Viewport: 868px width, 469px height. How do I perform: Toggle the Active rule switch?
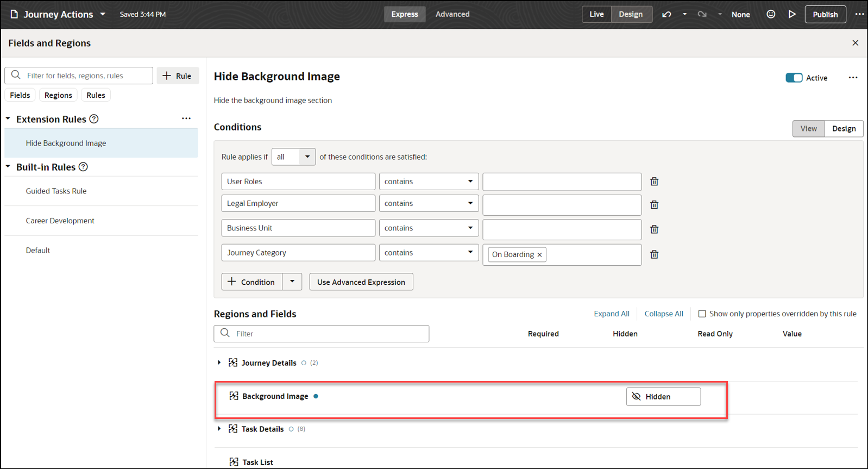point(794,78)
